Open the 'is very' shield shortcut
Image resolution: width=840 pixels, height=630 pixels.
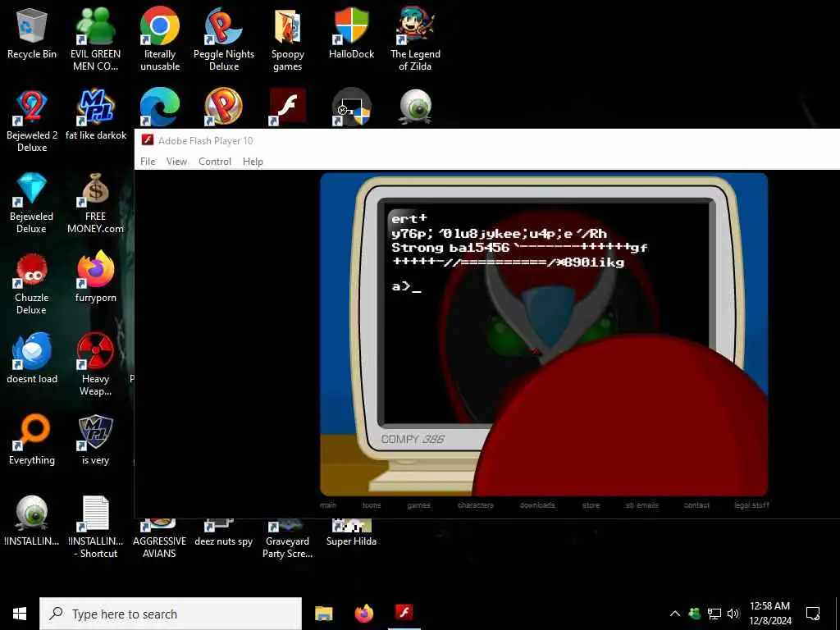[x=95, y=440]
